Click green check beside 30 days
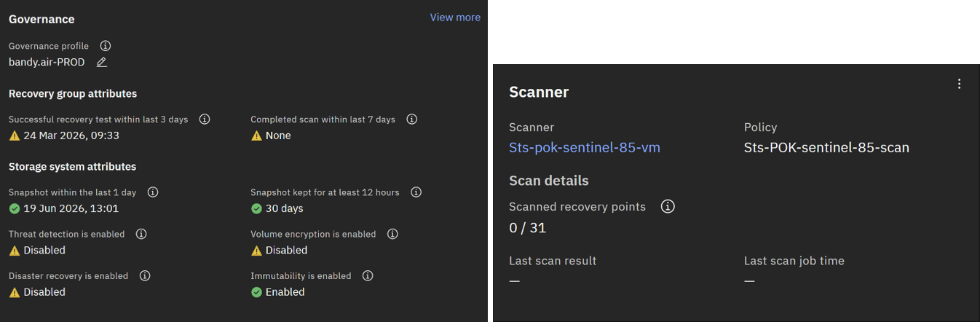 click(256, 208)
